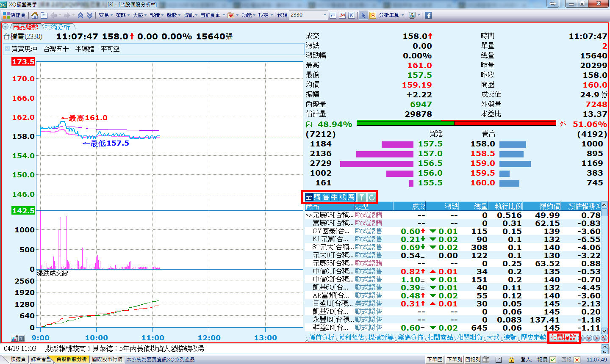The image size is (610, 364).
Task: Click the lock icon in status bar
Action: [x=511, y=359]
